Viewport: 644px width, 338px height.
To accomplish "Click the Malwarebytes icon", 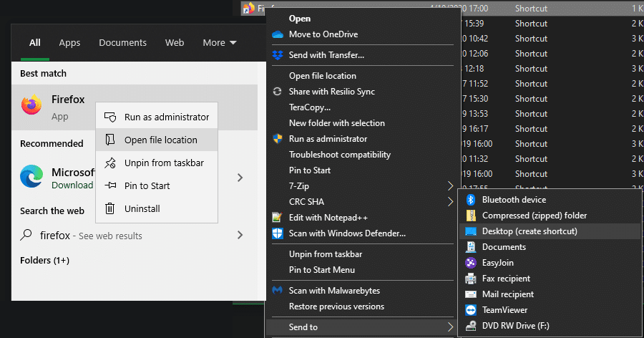I will coord(278,290).
